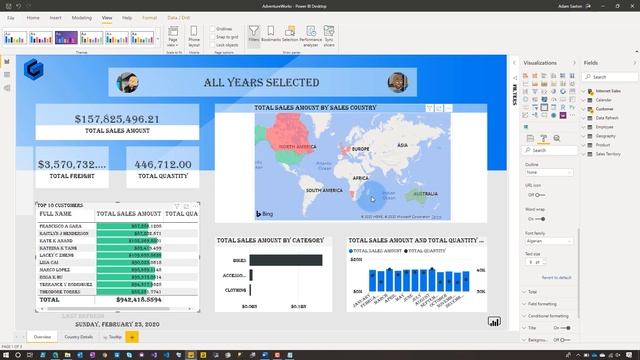Select the Fields tab in Visualizations pane
The image size is (640, 360).
[x=530, y=139]
